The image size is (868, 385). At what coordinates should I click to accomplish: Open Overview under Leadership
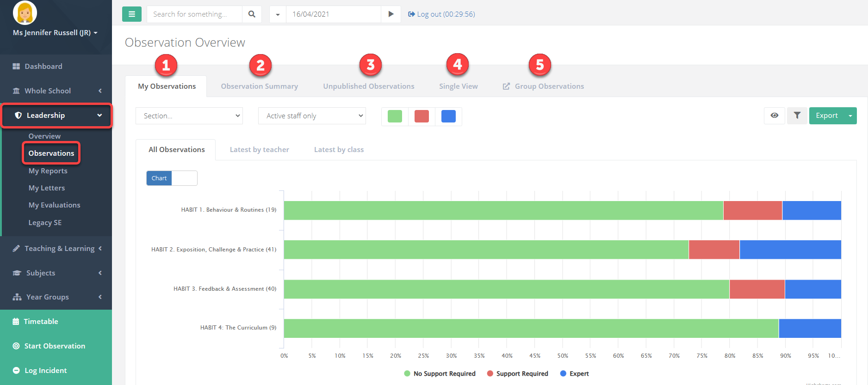pyautogui.click(x=44, y=136)
